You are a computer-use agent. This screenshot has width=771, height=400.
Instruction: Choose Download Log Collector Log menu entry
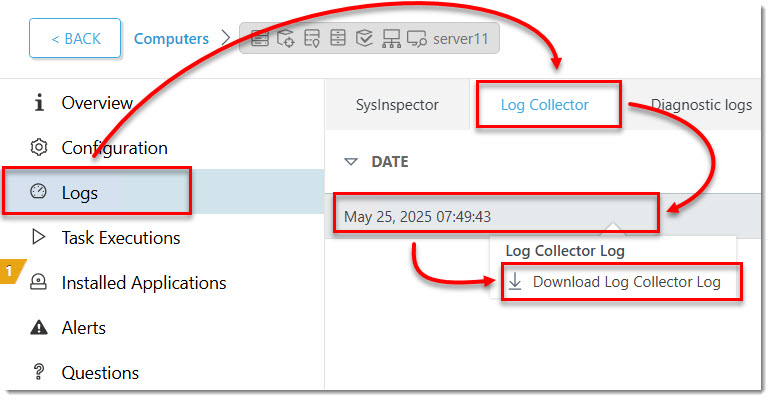tap(621, 282)
